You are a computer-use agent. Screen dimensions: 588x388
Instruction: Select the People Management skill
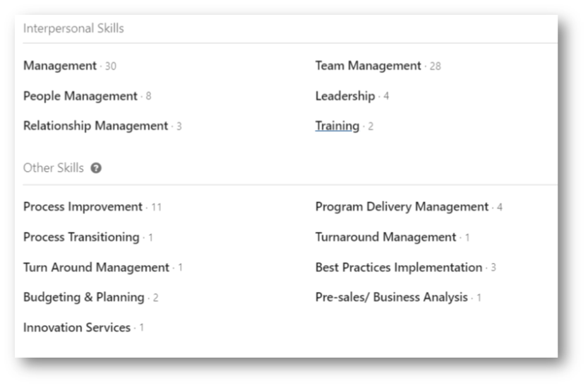point(80,96)
